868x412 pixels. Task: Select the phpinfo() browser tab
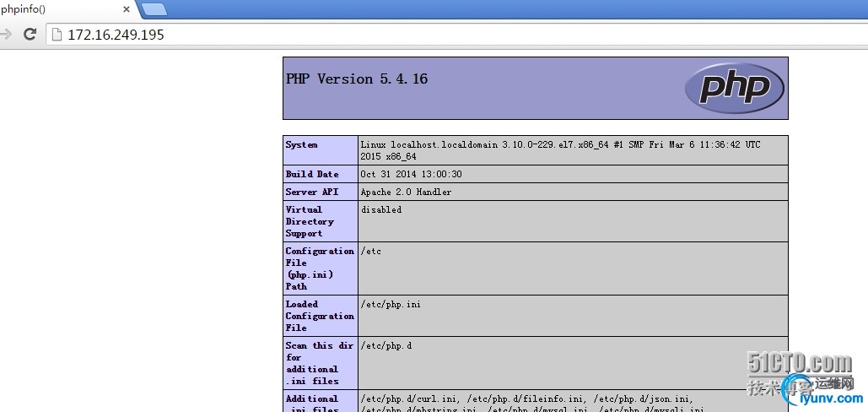point(65,9)
